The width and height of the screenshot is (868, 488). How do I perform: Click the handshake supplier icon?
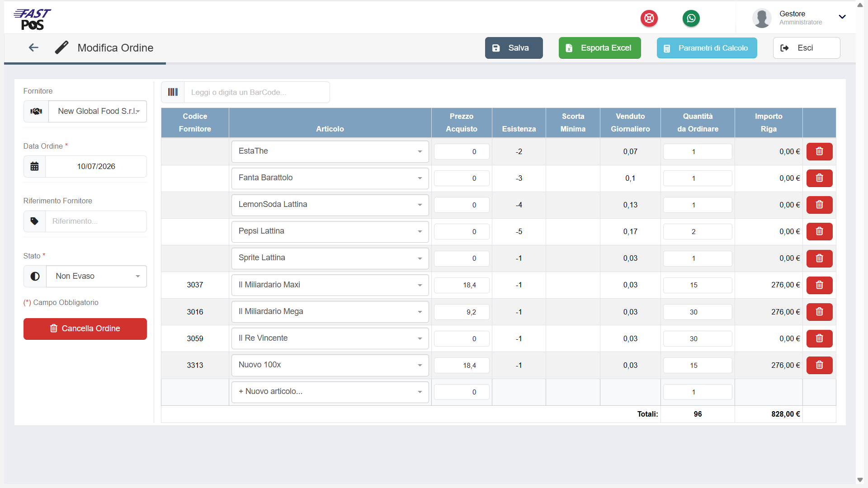(x=36, y=111)
